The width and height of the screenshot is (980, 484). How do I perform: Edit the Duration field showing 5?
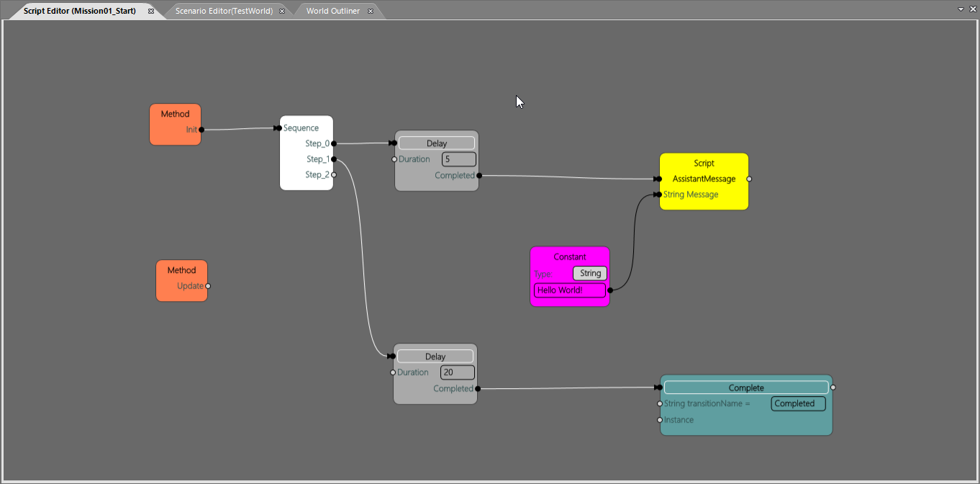pos(458,159)
